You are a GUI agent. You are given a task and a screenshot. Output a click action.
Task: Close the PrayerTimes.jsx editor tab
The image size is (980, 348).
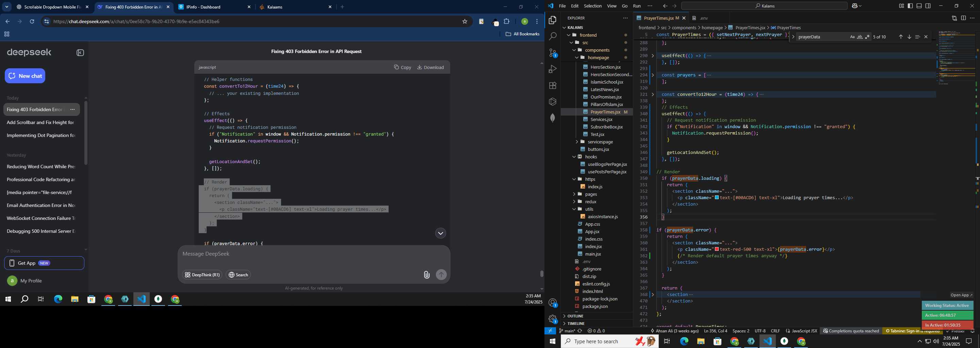click(684, 18)
